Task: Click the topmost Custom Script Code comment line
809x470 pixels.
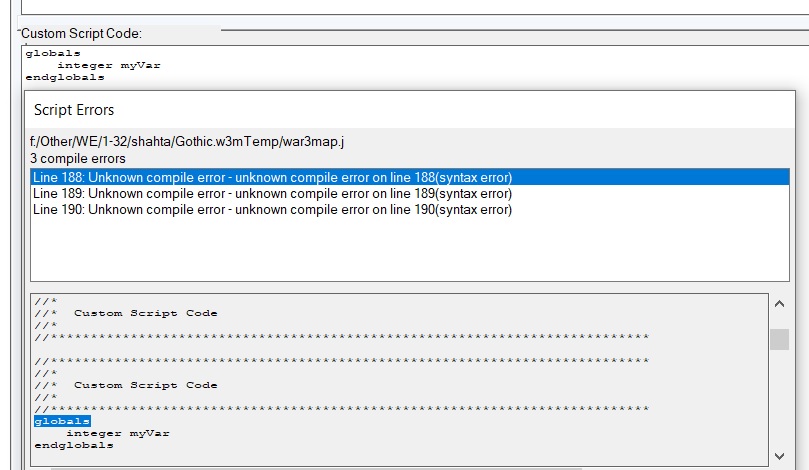Action: pos(145,313)
